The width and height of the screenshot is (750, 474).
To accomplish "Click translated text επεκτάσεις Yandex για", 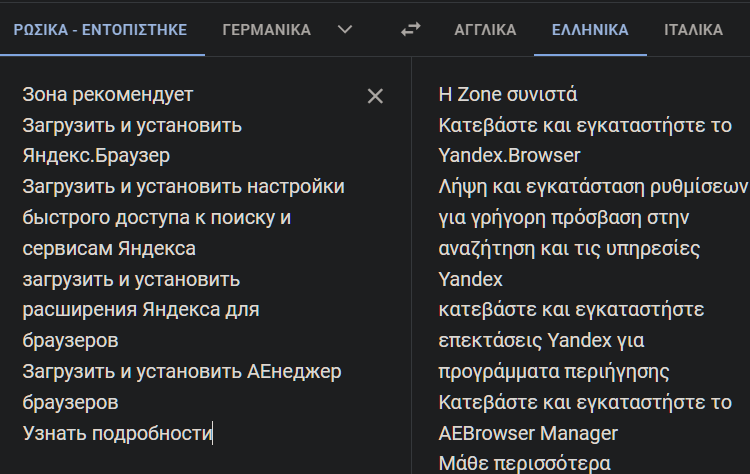I will pos(541,341).
